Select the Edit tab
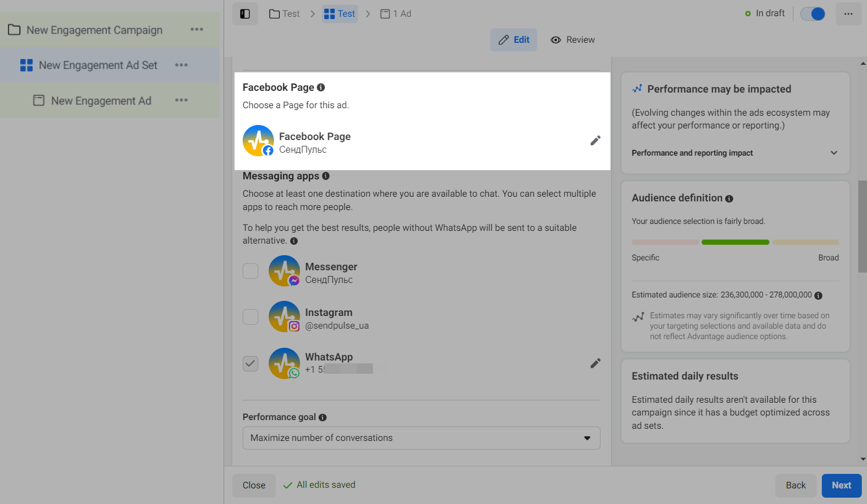867x504 pixels. click(x=514, y=40)
